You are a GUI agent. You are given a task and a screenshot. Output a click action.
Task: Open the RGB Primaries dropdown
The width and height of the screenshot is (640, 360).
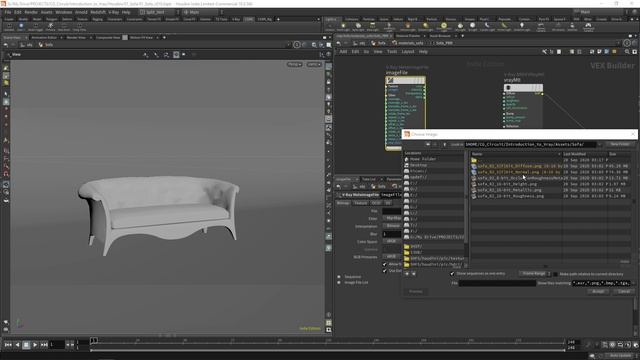point(391,256)
